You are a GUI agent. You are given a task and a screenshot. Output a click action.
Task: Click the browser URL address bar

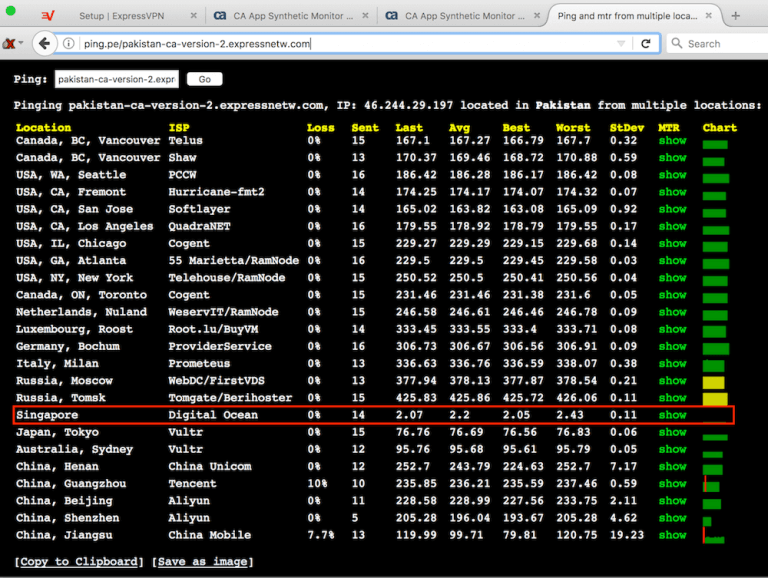point(343,44)
